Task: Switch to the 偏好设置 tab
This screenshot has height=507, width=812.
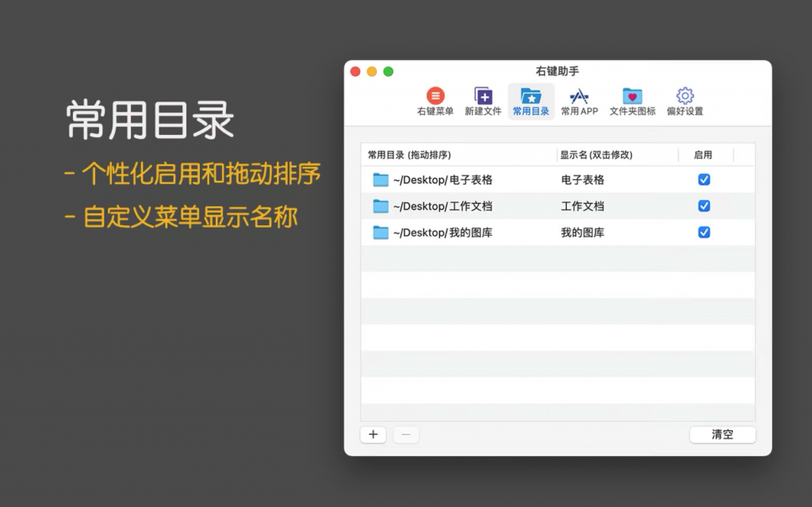Action: pos(684,101)
